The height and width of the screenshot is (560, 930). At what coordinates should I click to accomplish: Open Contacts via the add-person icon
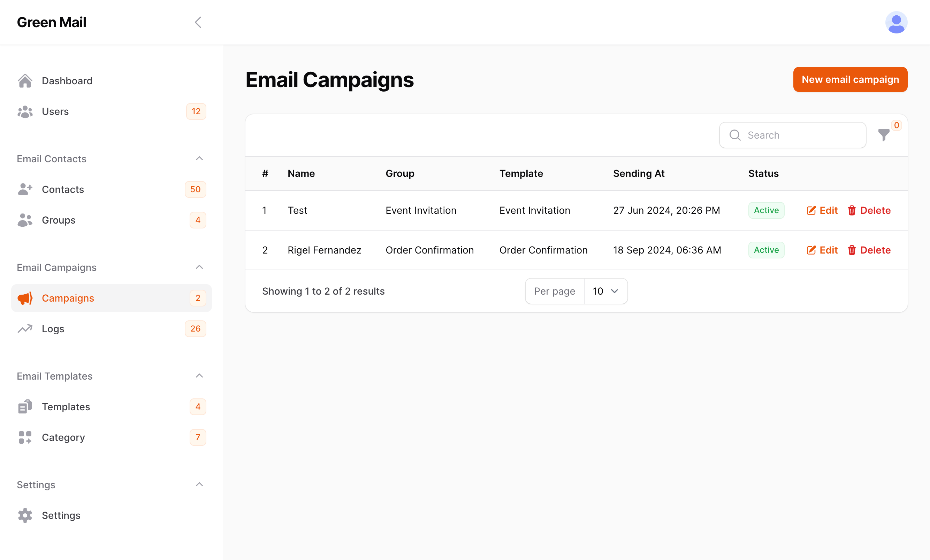[25, 189]
